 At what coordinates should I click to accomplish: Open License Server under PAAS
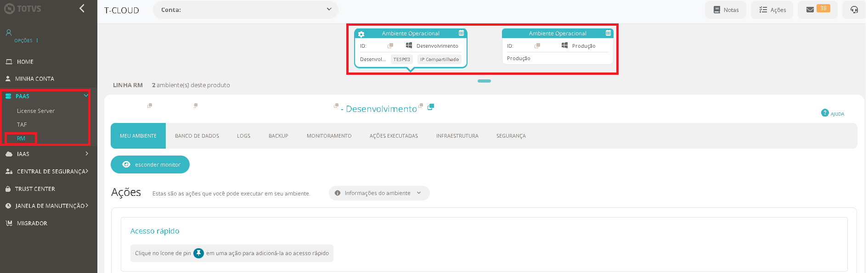(36, 111)
